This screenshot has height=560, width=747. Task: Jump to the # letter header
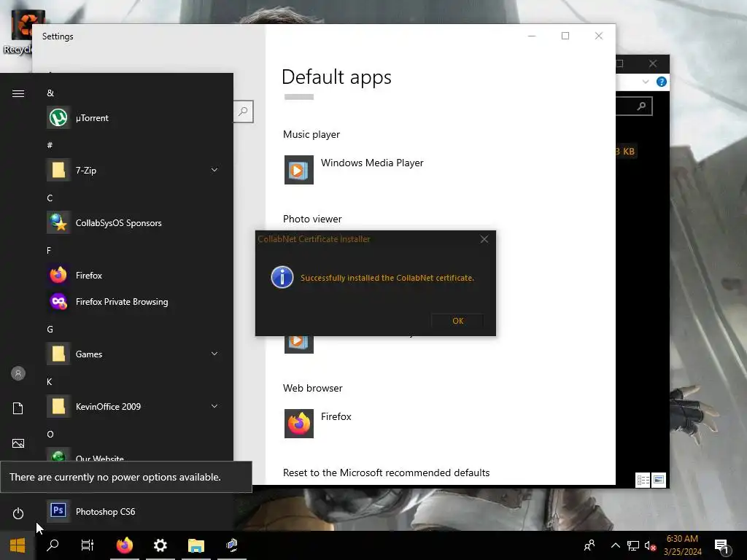click(50, 145)
